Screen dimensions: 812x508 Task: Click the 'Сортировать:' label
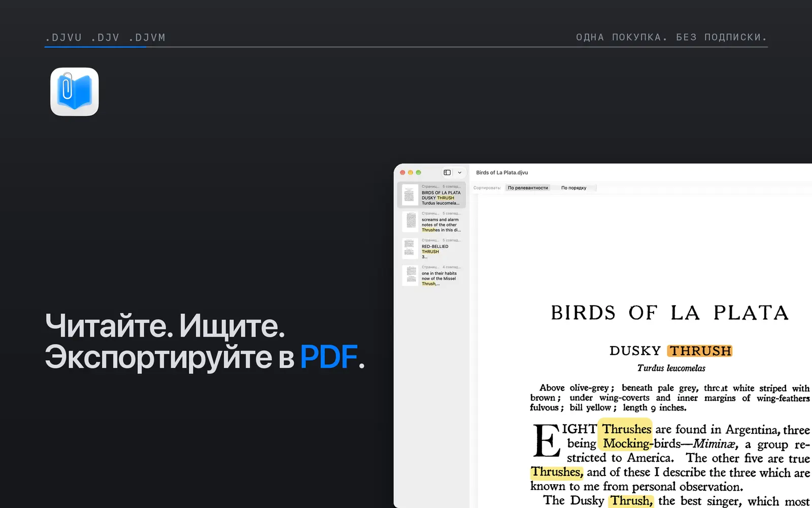pos(487,188)
